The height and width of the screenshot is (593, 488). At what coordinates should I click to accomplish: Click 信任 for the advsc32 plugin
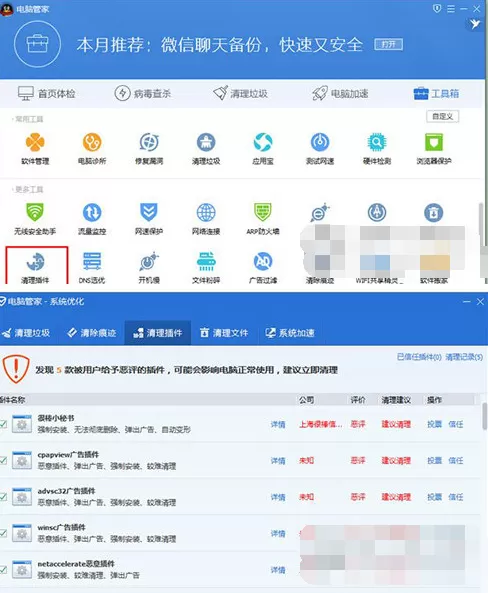pos(456,497)
